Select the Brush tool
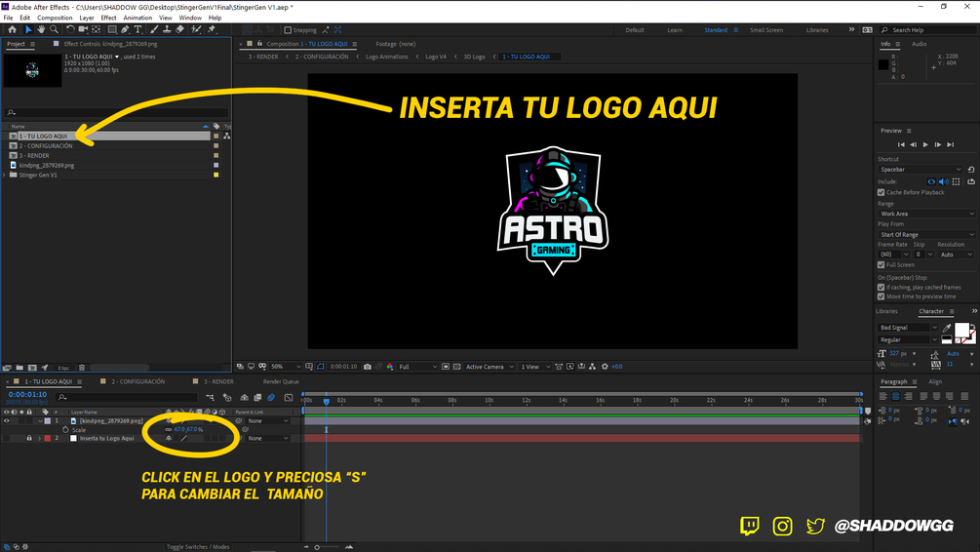This screenshot has width=980, height=552. [x=154, y=29]
